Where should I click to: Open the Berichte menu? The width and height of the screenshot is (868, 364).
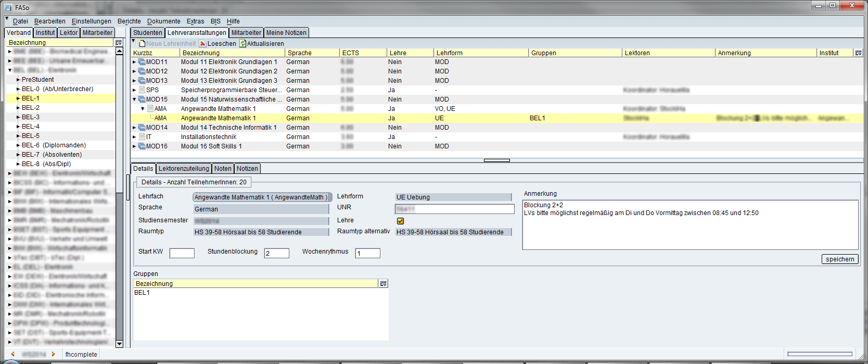click(x=129, y=21)
